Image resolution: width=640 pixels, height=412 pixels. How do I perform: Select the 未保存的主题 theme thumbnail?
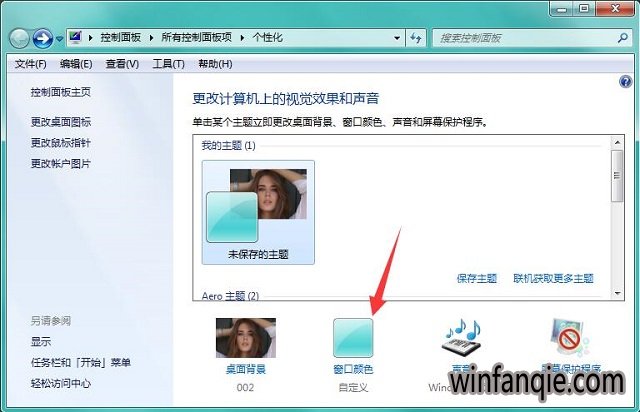coord(258,212)
